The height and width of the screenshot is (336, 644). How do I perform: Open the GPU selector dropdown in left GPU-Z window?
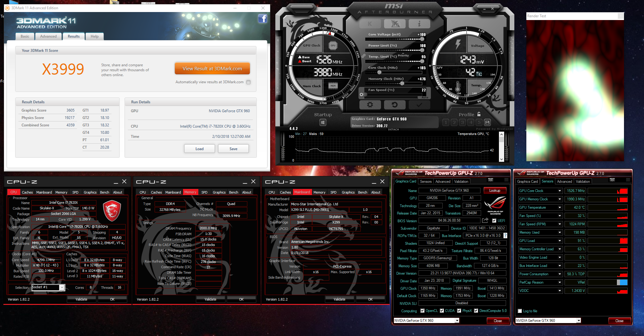pyautogui.click(x=457, y=321)
